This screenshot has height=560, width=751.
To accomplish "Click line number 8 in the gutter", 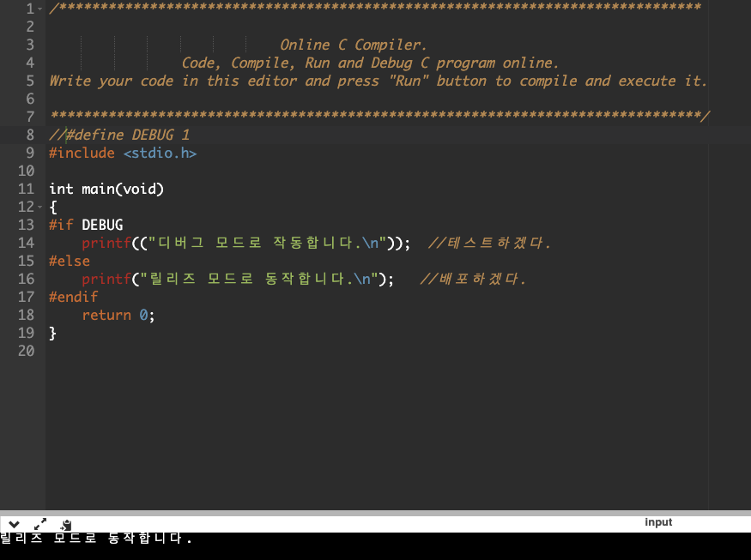I will pyautogui.click(x=30, y=135).
